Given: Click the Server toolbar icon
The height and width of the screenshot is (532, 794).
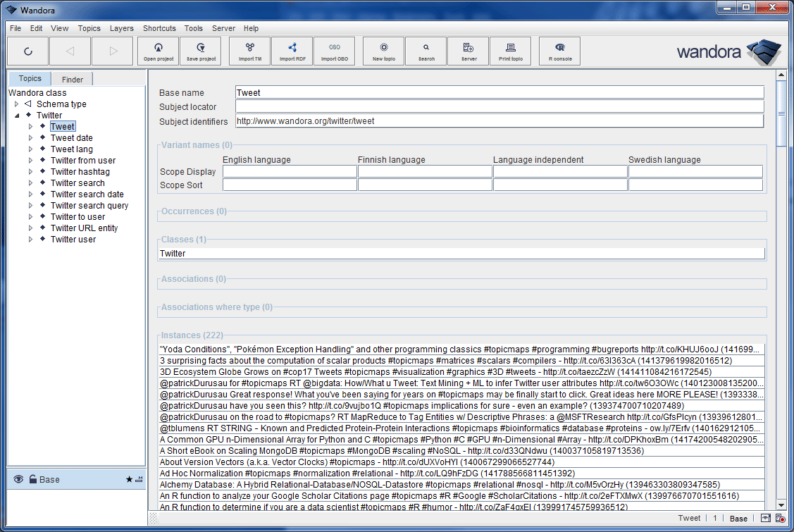Looking at the screenshot, I should click(469, 51).
